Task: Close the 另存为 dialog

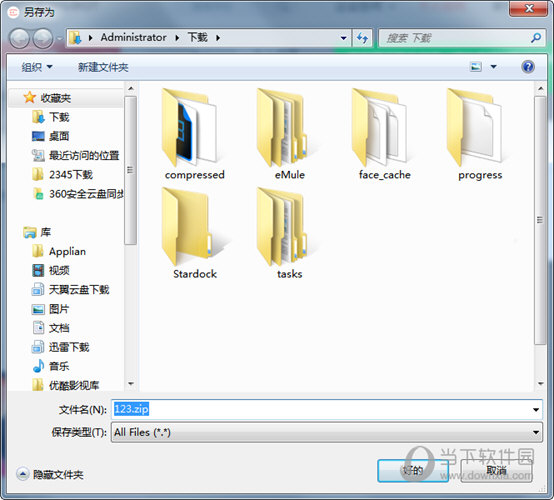Action: 529,8
